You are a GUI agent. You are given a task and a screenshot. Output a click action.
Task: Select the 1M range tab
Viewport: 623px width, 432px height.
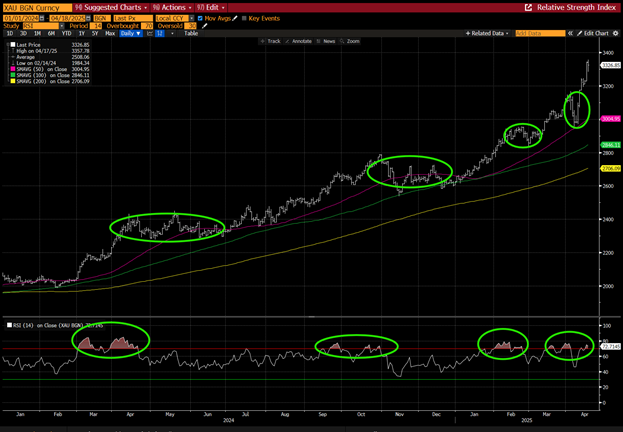coord(37,33)
